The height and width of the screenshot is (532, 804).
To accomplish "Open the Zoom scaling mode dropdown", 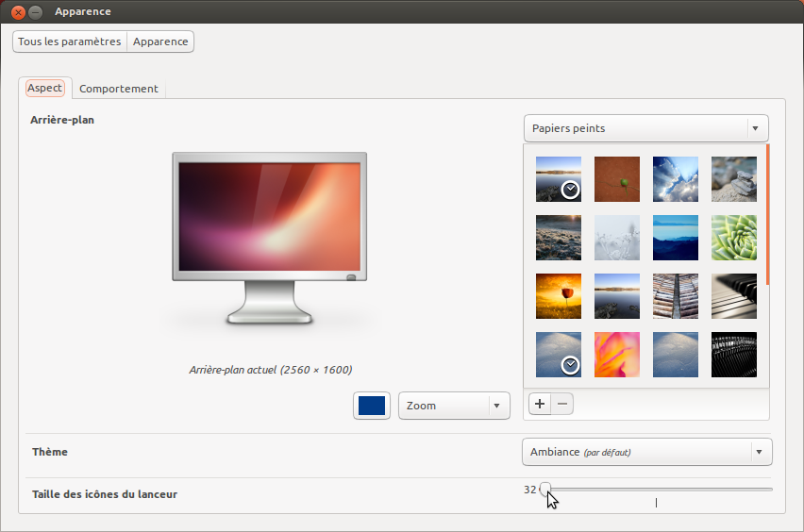I will tap(454, 406).
